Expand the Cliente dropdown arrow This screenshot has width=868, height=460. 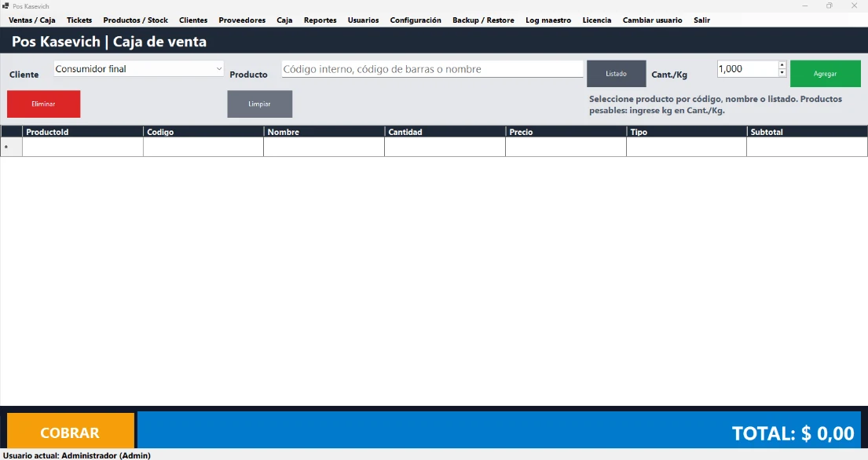218,68
